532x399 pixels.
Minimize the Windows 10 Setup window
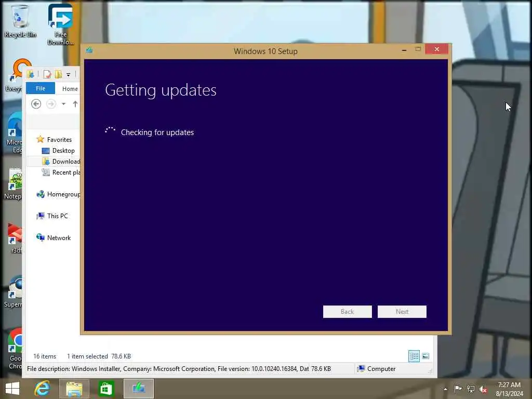pos(404,50)
